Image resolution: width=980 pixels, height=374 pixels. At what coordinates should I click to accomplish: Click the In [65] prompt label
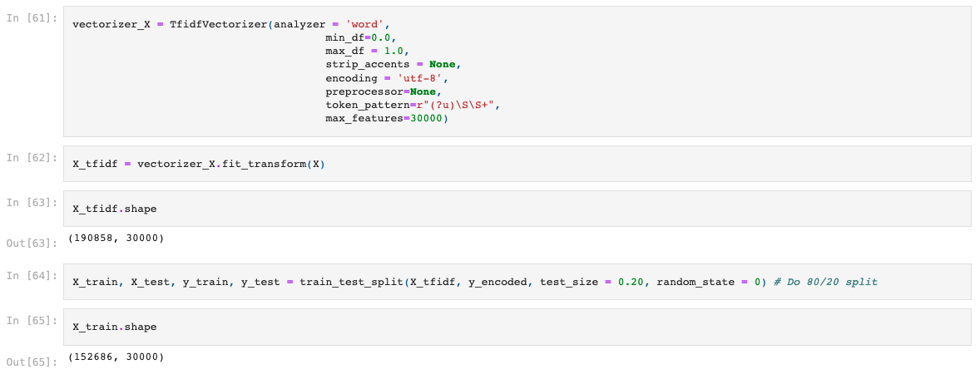(32, 320)
